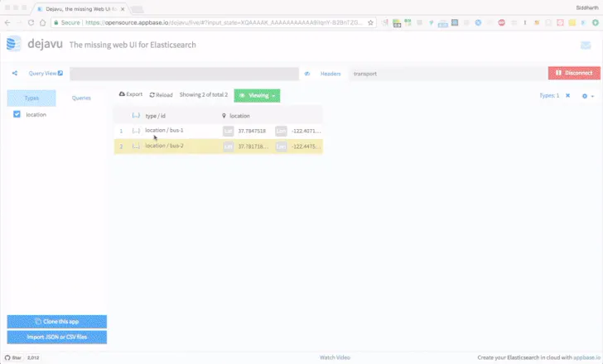Click the Siddharth profile name

click(587, 7)
